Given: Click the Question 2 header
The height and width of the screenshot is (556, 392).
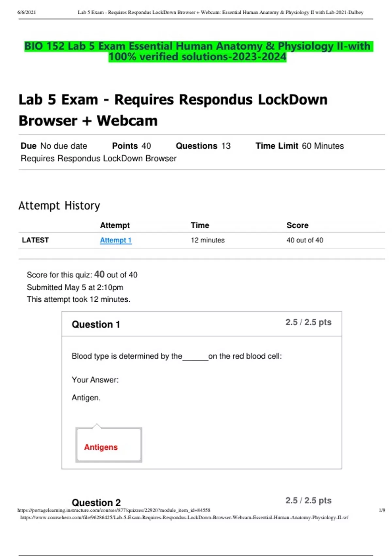Looking at the screenshot, I should click(96, 502).
